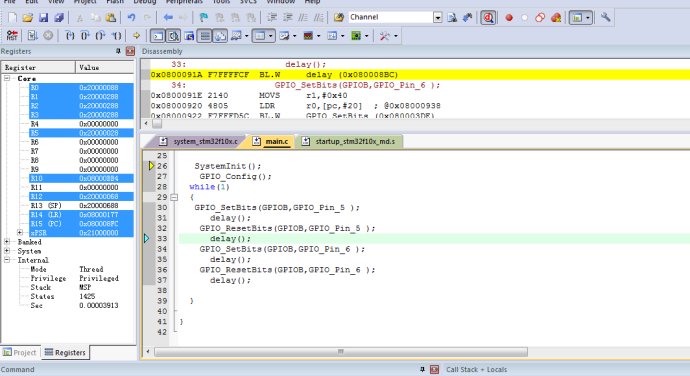
Task: Click the RST reset CPU icon
Action: [12, 36]
